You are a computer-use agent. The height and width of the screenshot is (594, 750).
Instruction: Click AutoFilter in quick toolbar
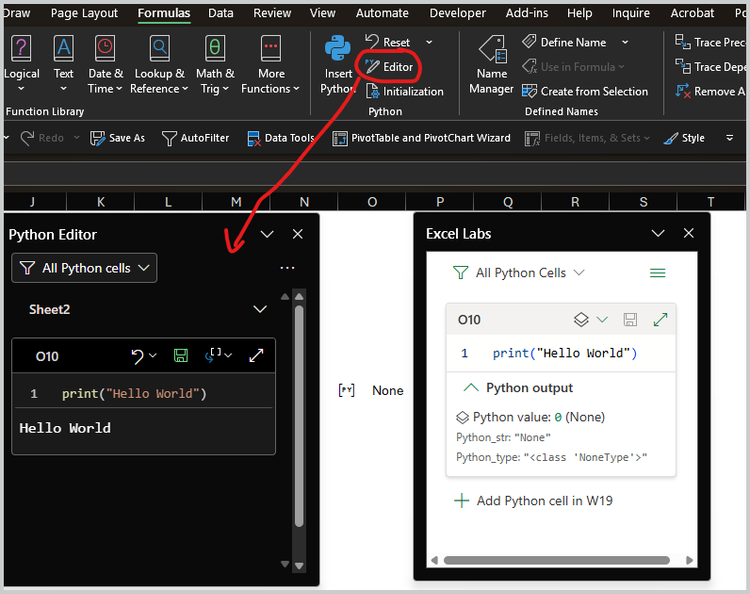tap(195, 138)
